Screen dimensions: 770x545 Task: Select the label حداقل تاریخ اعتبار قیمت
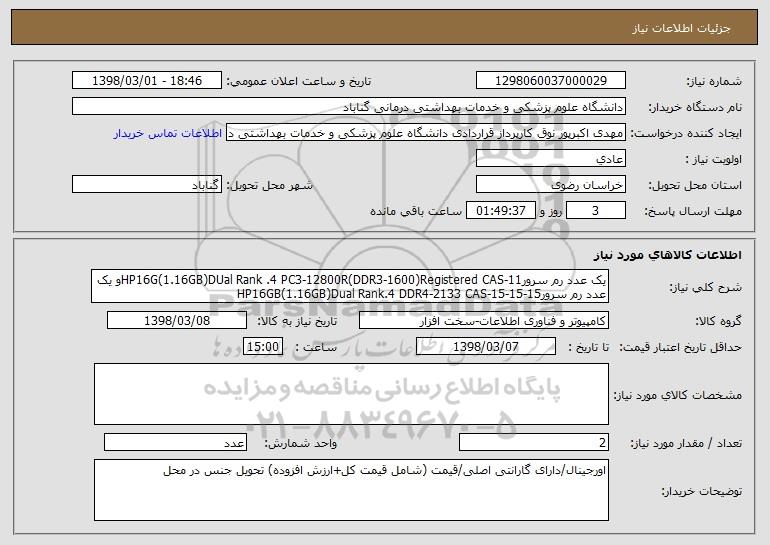click(x=680, y=347)
